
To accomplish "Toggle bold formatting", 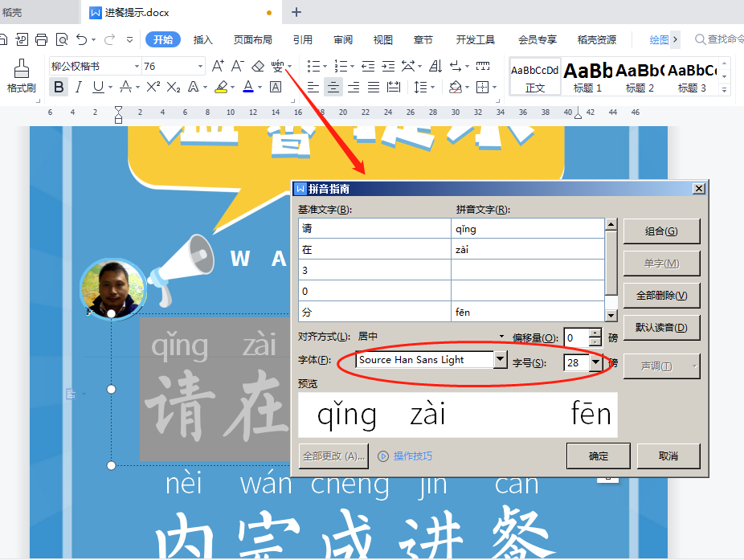I will tap(59, 88).
